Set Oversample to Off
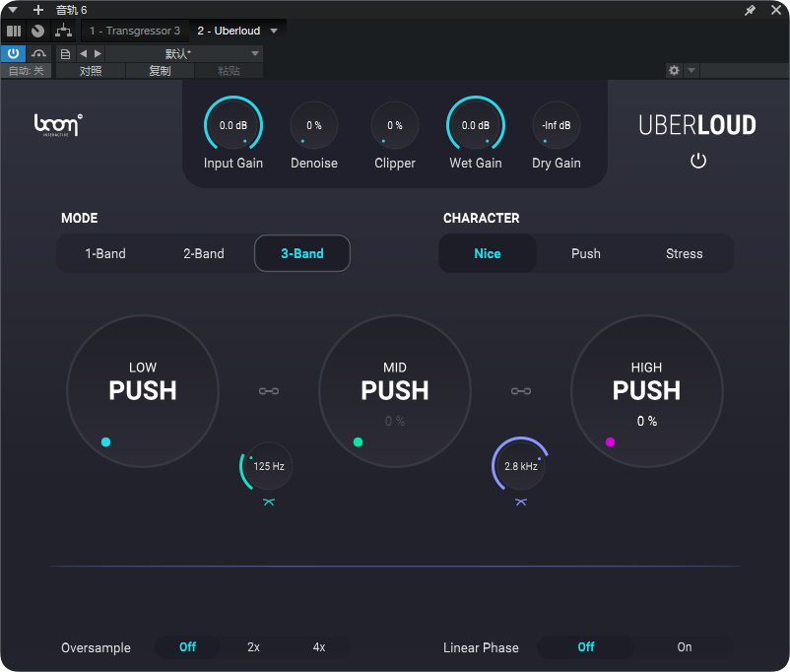This screenshot has height=672, width=790. click(x=187, y=646)
